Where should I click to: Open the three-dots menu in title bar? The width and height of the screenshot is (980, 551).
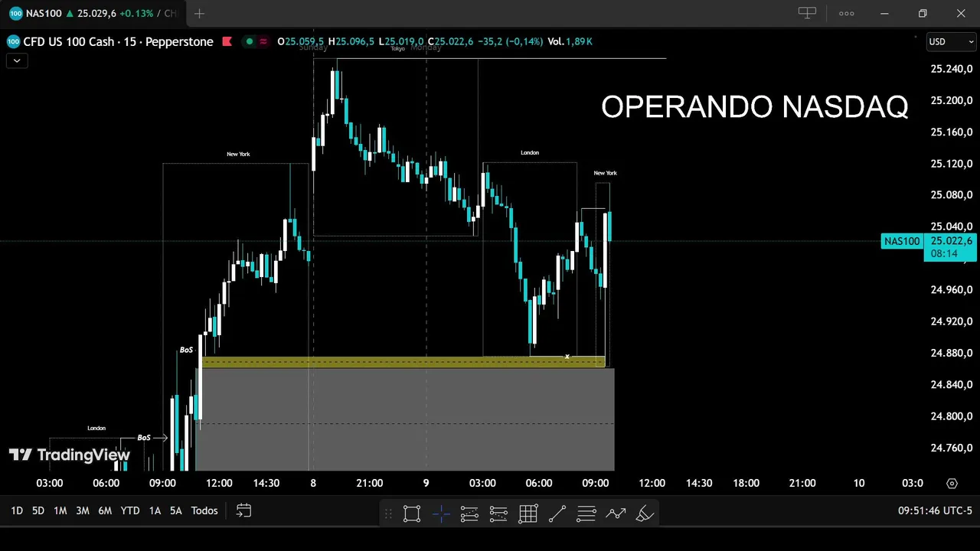pos(846,13)
